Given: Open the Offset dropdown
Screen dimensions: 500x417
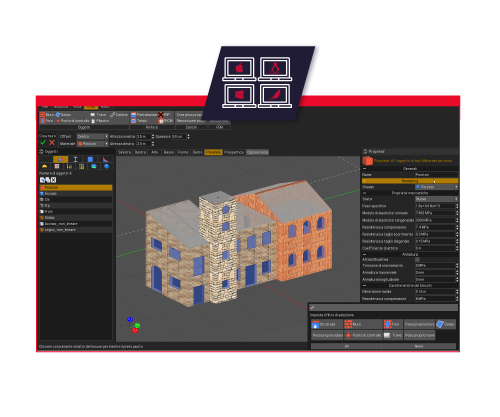Looking at the screenshot, I should coord(93,137).
